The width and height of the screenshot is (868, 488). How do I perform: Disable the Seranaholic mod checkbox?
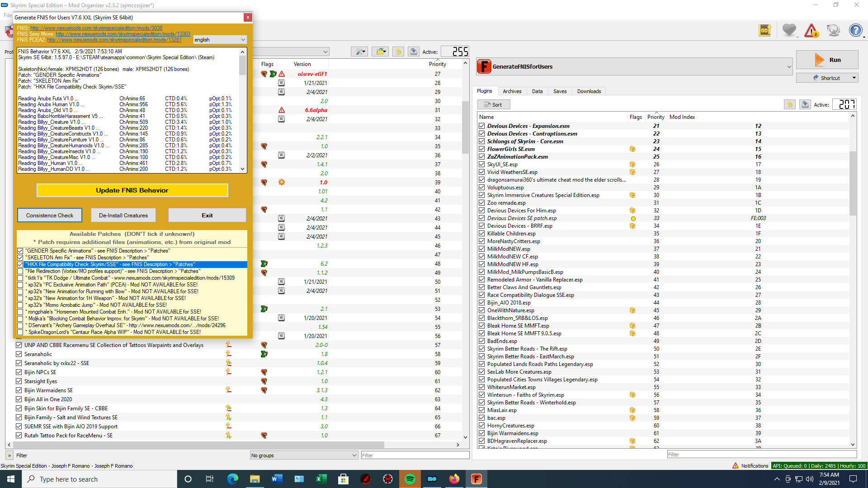click(19, 354)
